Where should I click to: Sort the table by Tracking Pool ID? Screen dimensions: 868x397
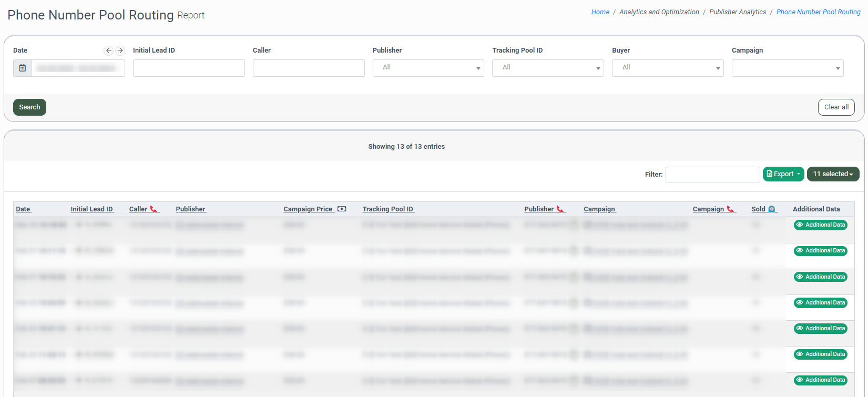tap(388, 209)
